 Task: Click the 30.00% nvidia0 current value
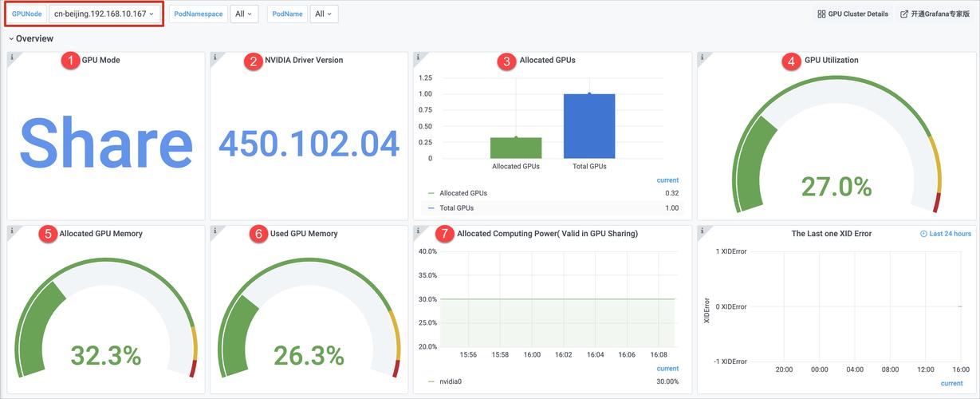(667, 381)
